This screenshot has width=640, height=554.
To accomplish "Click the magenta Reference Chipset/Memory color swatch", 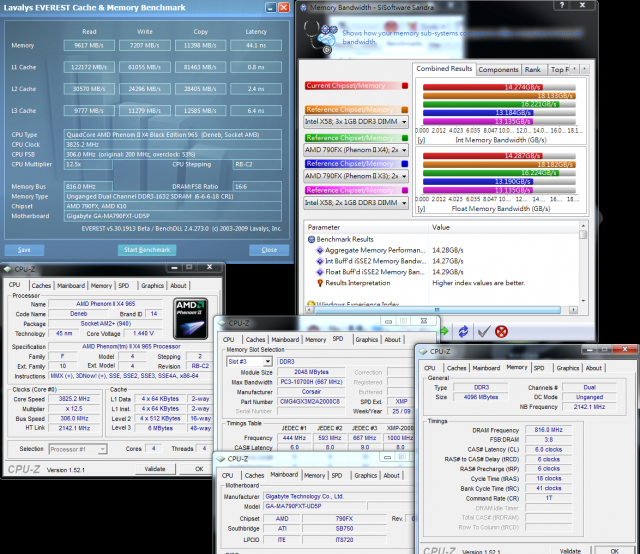I will point(405,190).
